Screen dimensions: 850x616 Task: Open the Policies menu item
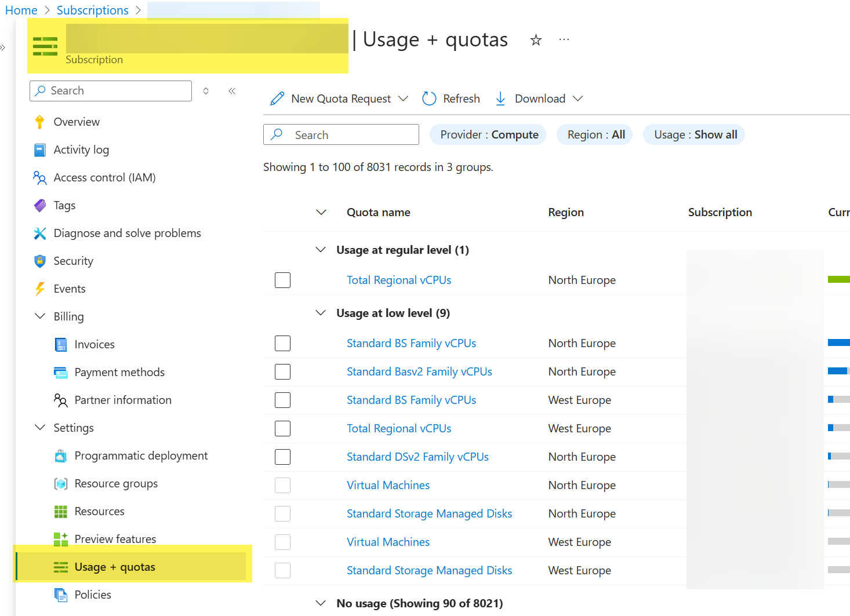[92, 595]
